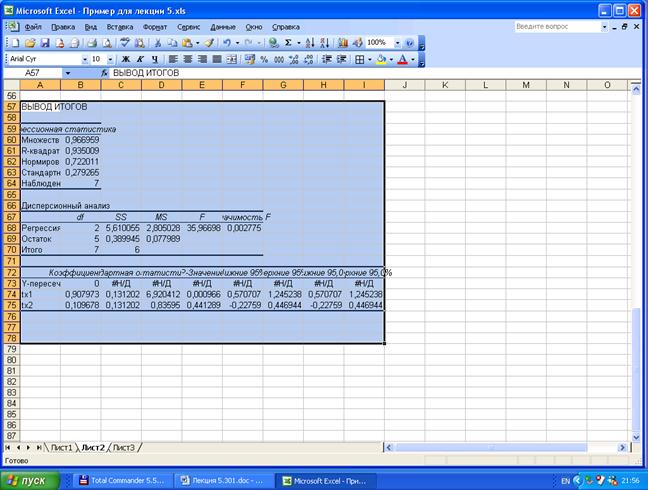
Task: Open the font color picker arrow
Action: (413, 59)
